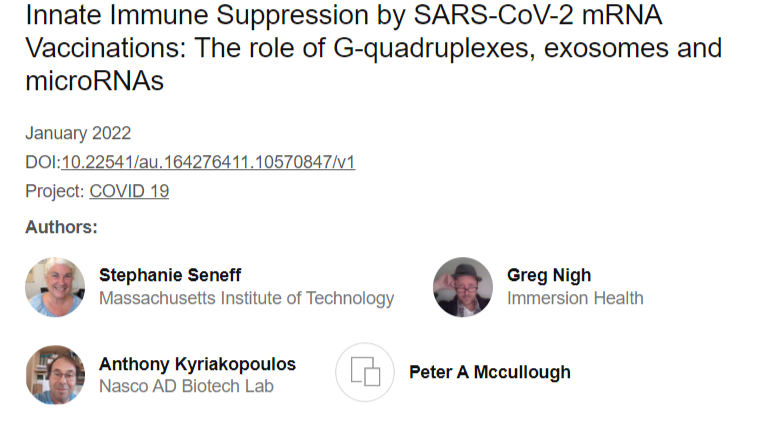The width and height of the screenshot is (778, 430).
Task: Open the COVID 19 project link
Action: pyautogui.click(x=129, y=191)
